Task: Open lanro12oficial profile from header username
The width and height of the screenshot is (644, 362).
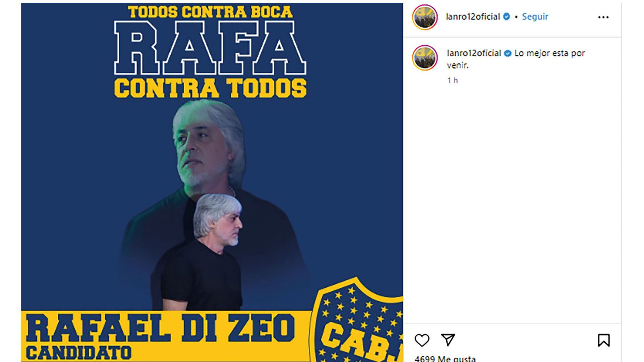Action: (473, 16)
